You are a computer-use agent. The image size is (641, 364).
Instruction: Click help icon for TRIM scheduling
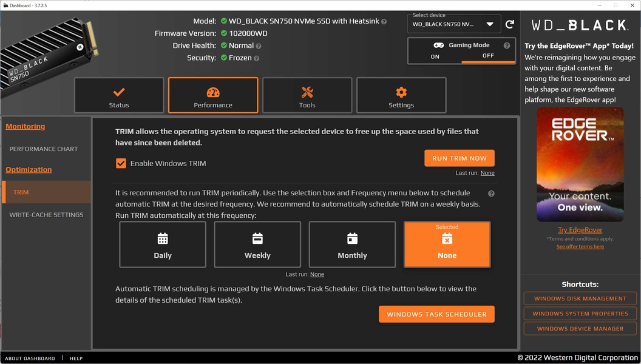pos(491,194)
